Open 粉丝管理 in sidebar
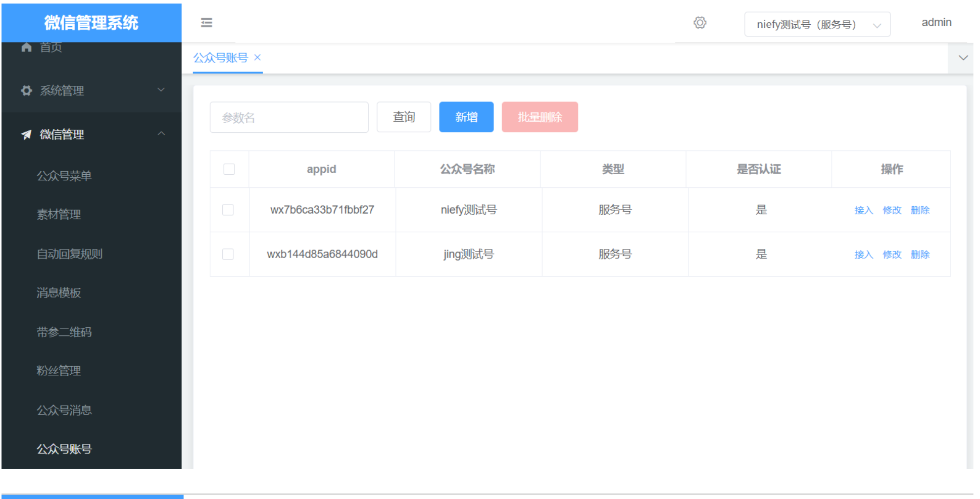The image size is (980, 499). coord(59,371)
